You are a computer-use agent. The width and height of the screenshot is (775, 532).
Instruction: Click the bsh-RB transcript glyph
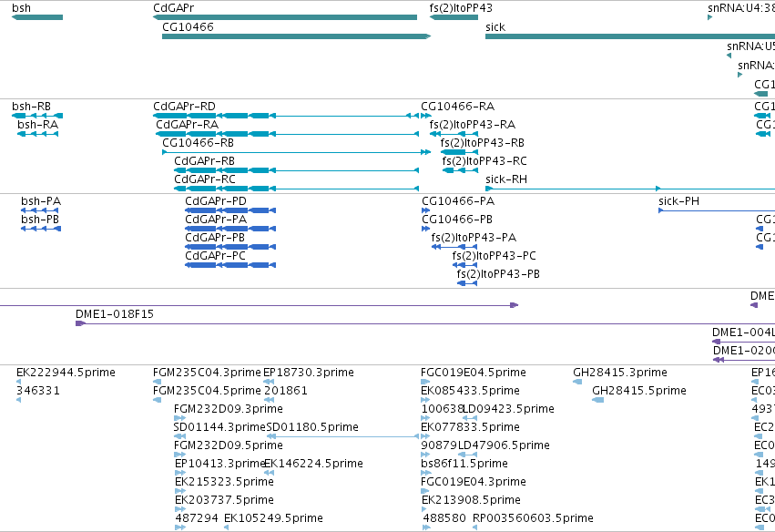click(37, 116)
